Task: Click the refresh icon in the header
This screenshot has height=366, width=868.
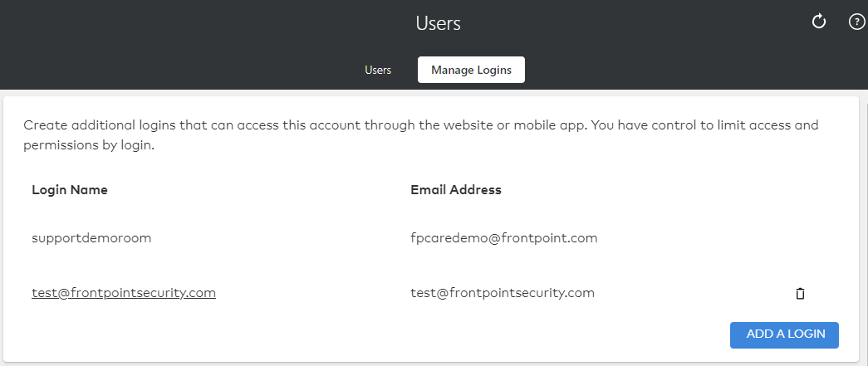Action: click(819, 22)
